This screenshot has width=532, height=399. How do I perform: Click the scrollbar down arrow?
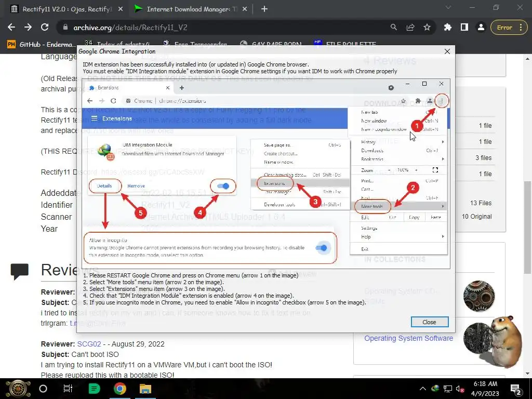pyautogui.click(x=527, y=374)
